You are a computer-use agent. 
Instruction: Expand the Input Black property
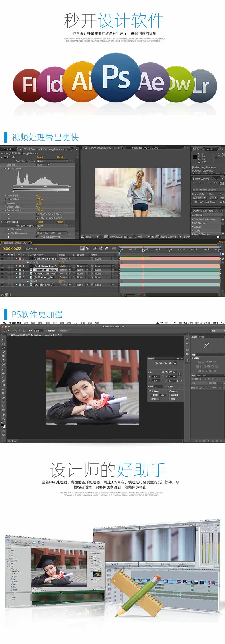point(5,196)
